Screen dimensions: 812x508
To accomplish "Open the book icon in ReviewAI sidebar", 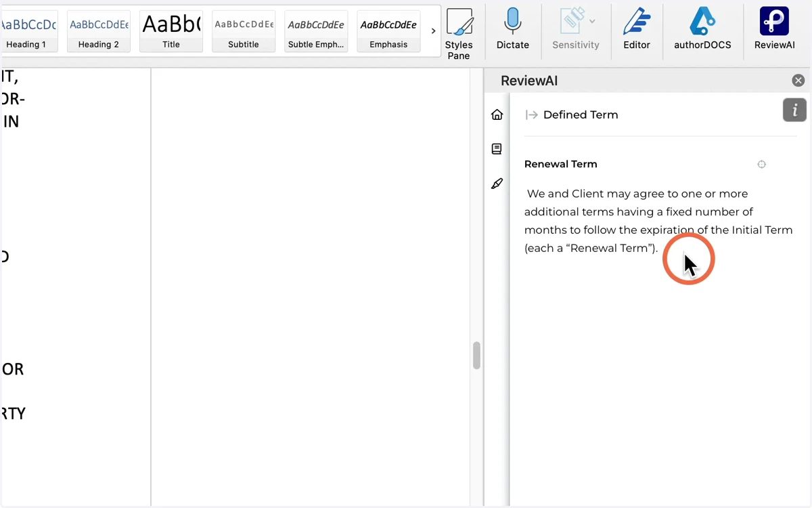I will click(497, 149).
